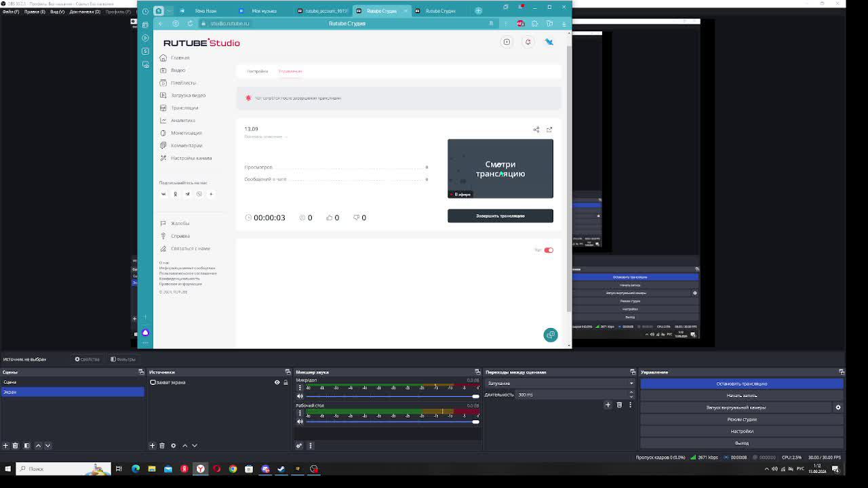Select the Управление tab of the stream
Image resolution: width=868 pixels, height=488 pixels.
click(x=290, y=71)
